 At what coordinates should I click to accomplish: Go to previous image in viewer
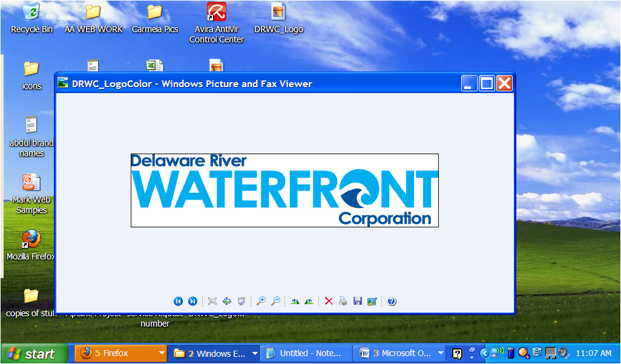178,301
